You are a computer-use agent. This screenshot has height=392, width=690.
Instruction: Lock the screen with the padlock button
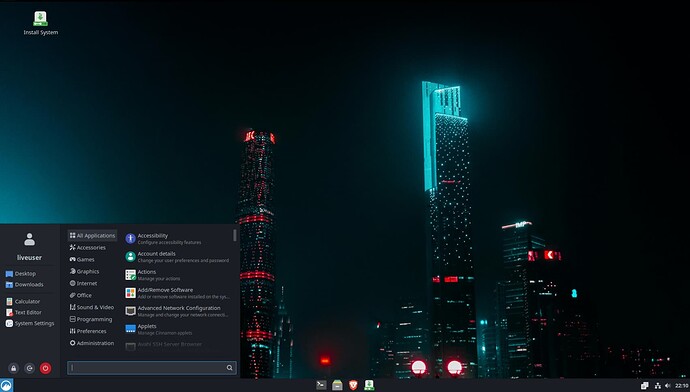pyautogui.click(x=14, y=368)
